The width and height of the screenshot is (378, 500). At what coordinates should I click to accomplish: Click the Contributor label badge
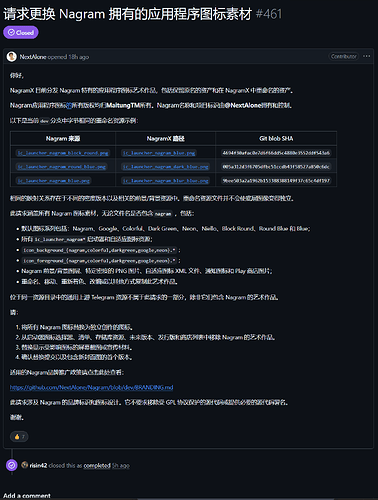point(344,56)
